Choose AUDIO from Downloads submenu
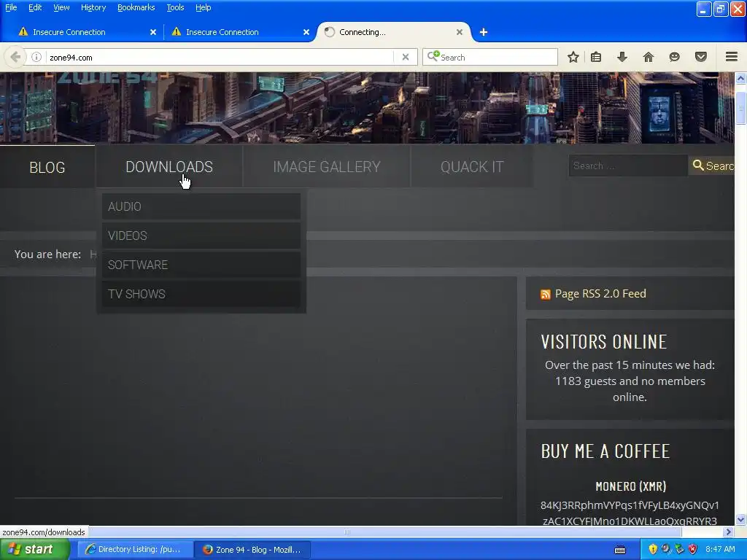Viewport: 747px width, 560px height. pos(201,206)
